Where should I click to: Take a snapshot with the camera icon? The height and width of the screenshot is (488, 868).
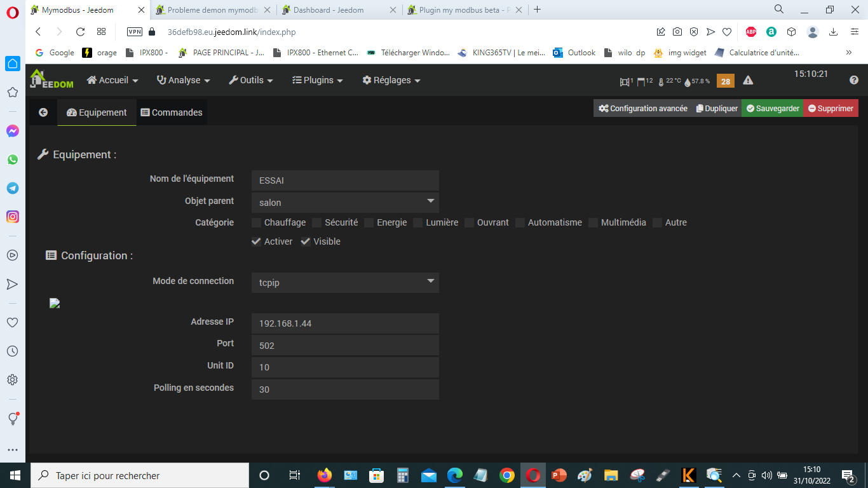(677, 32)
